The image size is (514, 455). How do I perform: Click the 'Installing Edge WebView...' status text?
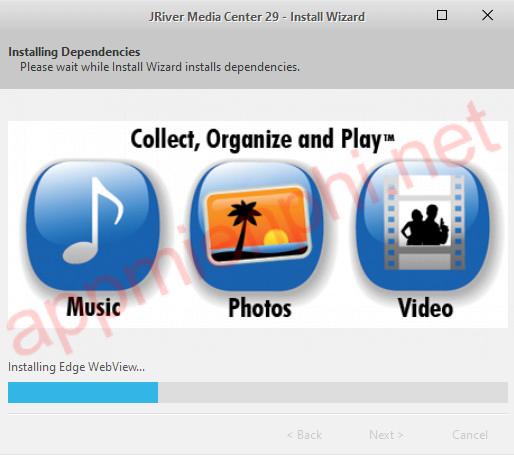(x=76, y=367)
